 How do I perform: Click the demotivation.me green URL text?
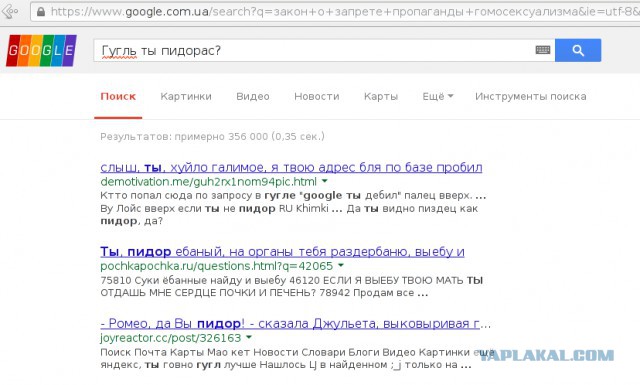[x=208, y=182]
